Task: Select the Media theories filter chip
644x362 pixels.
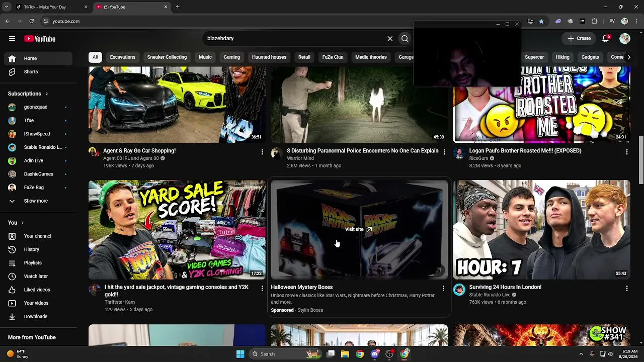Action: [371, 57]
